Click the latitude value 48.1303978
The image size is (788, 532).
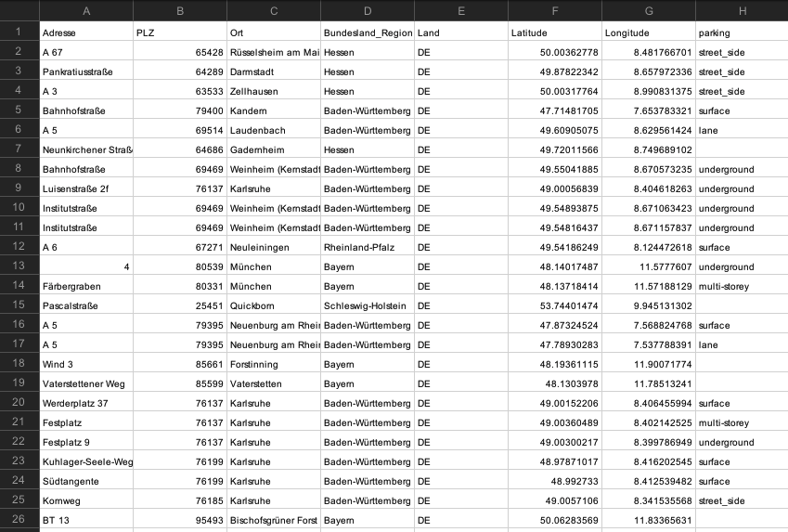tap(555, 383)
